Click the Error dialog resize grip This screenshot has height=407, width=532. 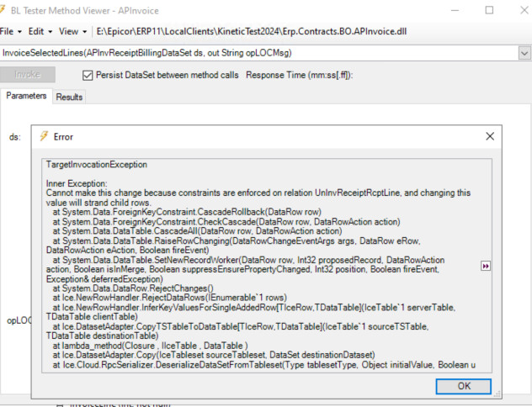coord(497,394)
